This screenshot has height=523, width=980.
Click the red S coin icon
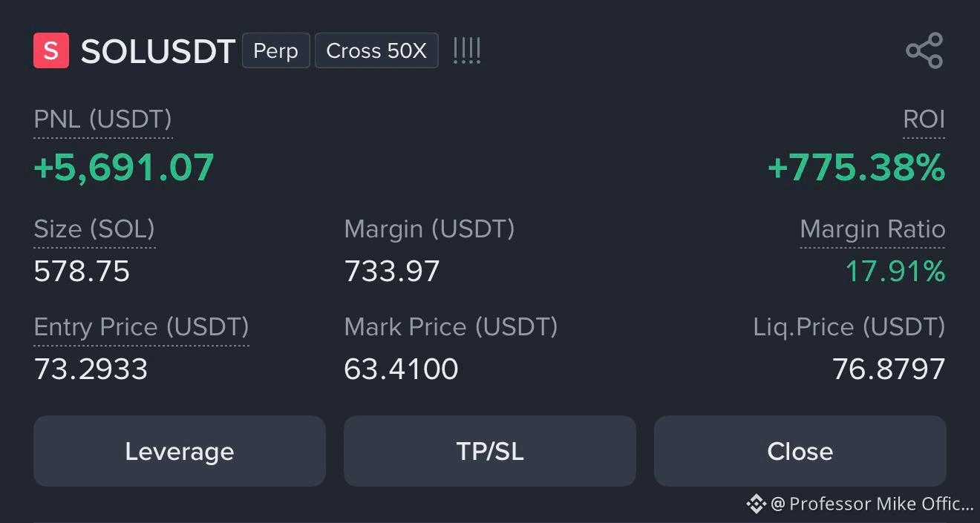tap(51, 50)
